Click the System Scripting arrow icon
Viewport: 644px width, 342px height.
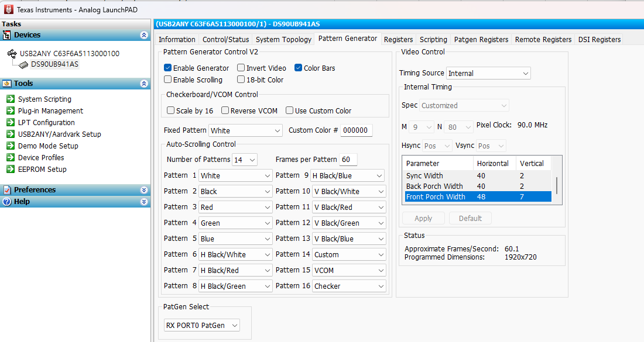[11, 99]
